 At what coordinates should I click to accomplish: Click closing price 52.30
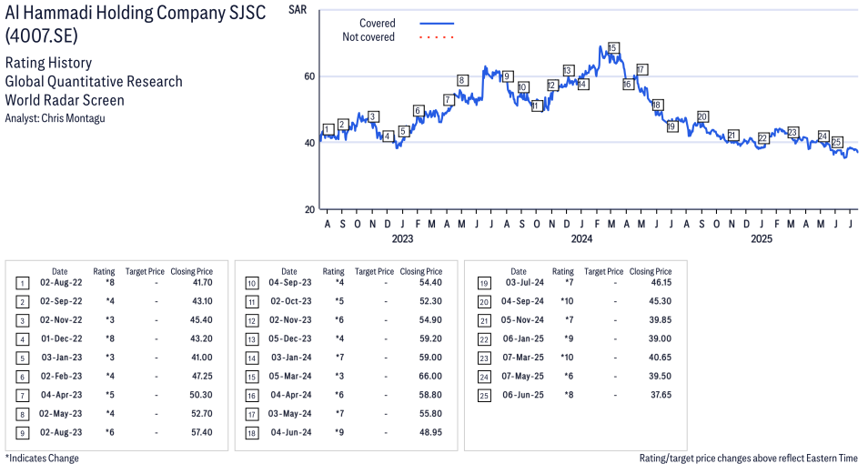(x=430, y=301)
